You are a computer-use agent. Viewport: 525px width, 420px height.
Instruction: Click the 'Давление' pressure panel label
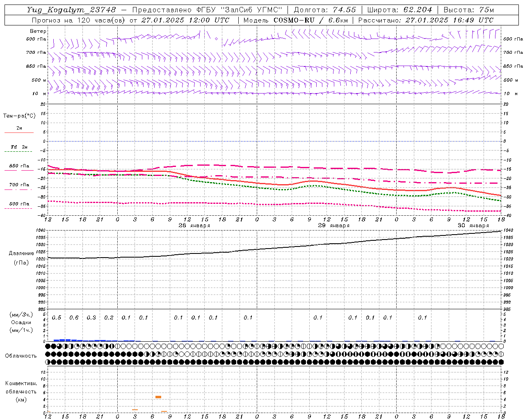tap(21, 253)
